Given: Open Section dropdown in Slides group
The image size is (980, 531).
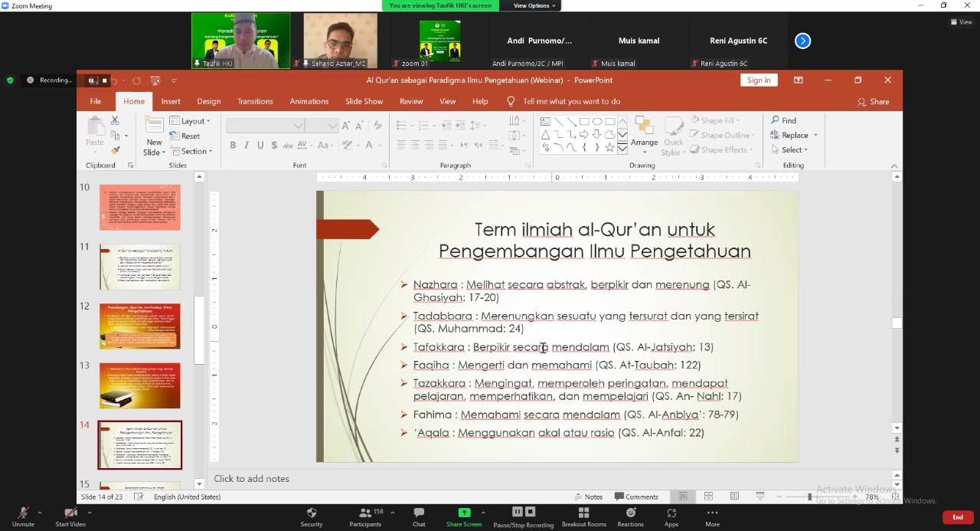Looking at the screenshot, I should [191, 151].
